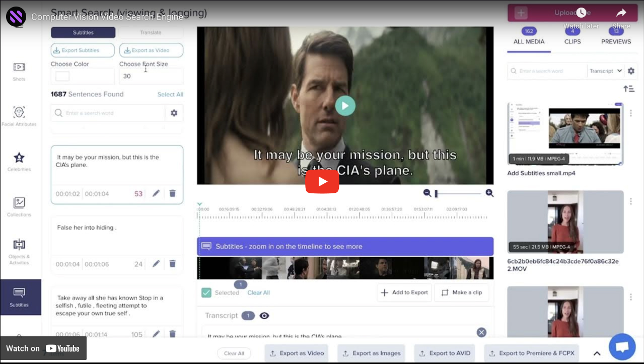The width and height of the screenshot is (644, 364).
Task: Open the Transcript search type dropdown
Action: coord(606,71)
